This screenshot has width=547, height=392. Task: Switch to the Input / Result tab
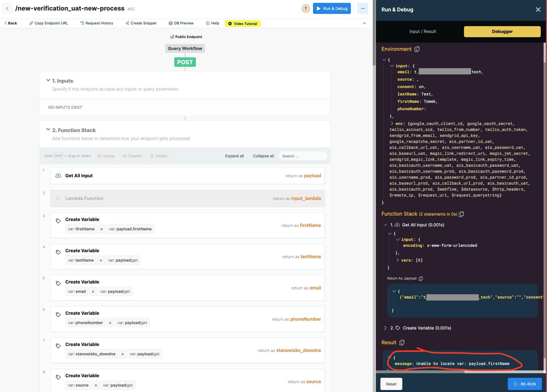[x=422, y=32]
